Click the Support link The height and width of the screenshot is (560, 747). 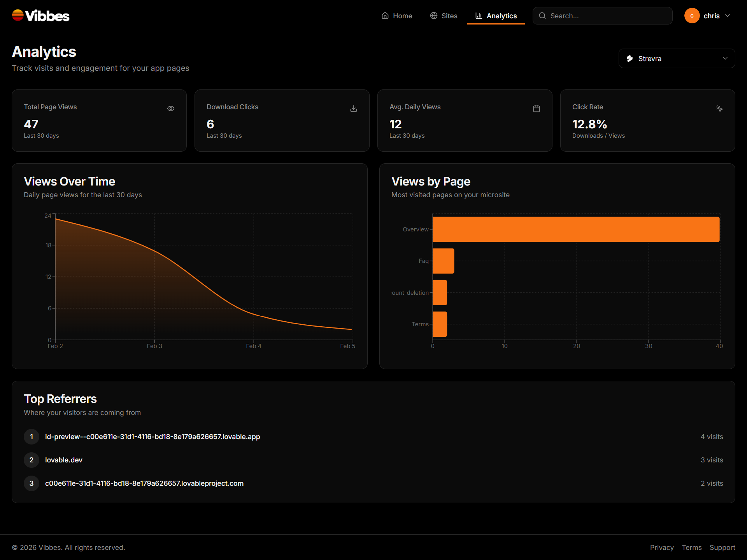click(x=722, y=547)
